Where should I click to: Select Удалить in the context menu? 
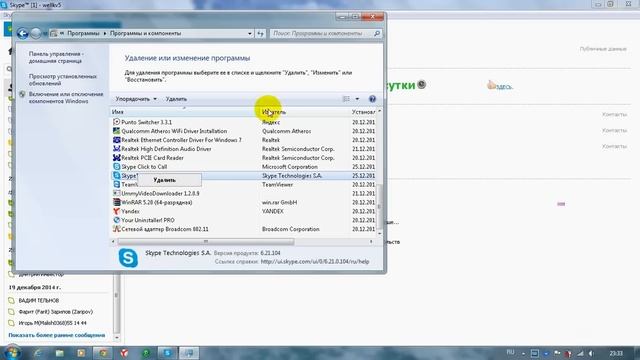pyautogui.click(x=169, y=180)
